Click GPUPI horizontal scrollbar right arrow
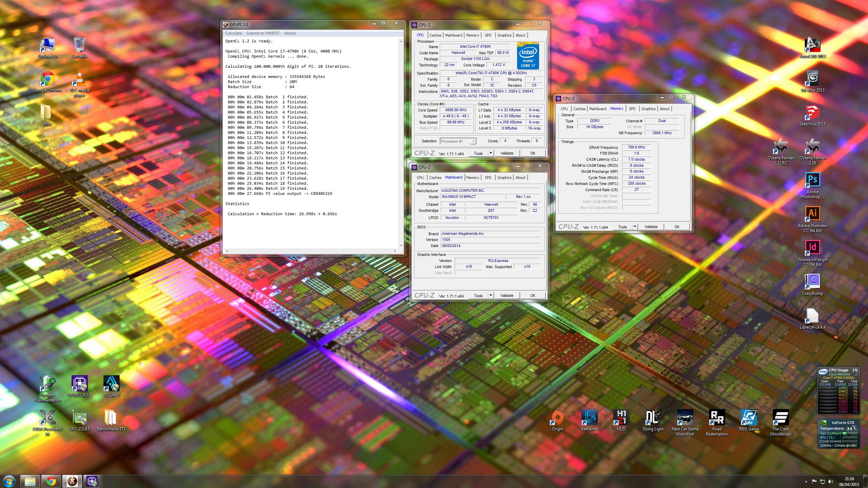The width and height of the screenshot is (868, 488). pos(395,251)
